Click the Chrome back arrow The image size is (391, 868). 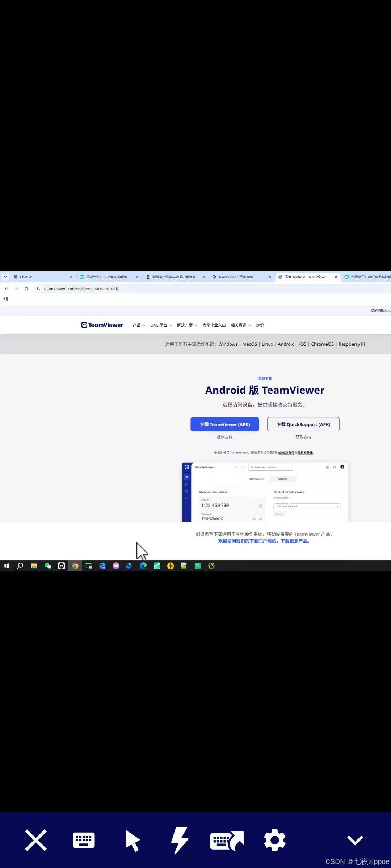7,289
